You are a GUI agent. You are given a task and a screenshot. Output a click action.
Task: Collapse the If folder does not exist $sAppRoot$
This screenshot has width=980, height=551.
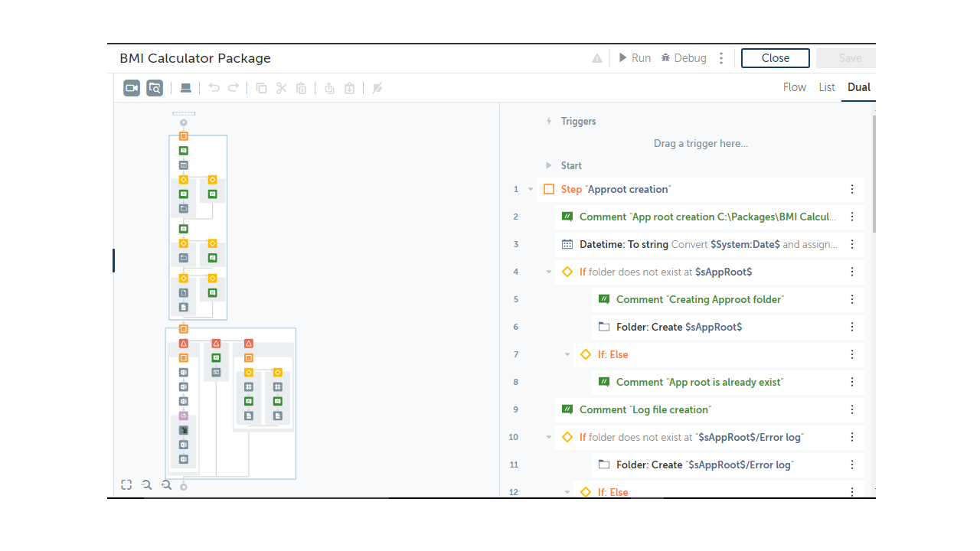[x=549, y=272]
